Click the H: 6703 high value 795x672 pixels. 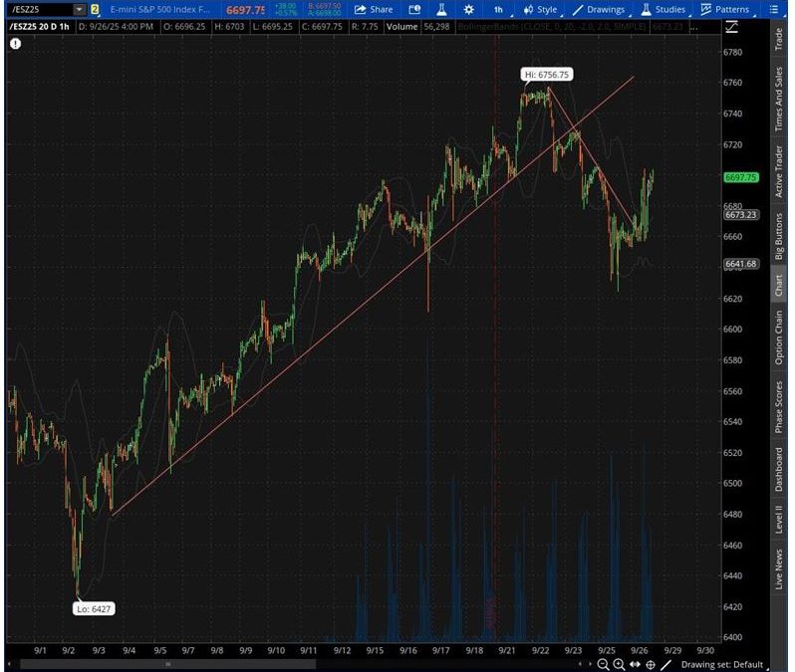click(229, 27)
